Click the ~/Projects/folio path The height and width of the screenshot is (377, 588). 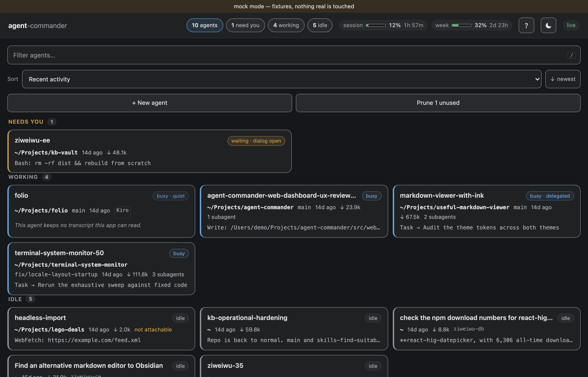(x=41, y=210)
